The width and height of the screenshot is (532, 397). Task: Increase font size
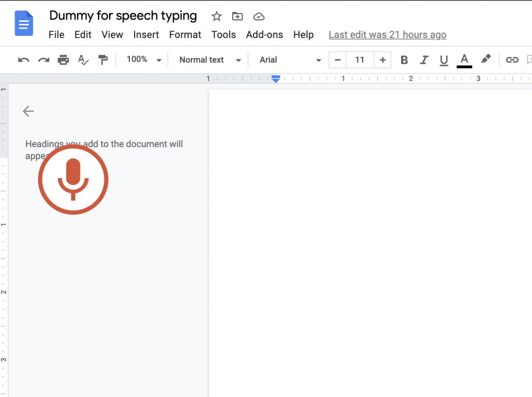[x=382, y=60]
